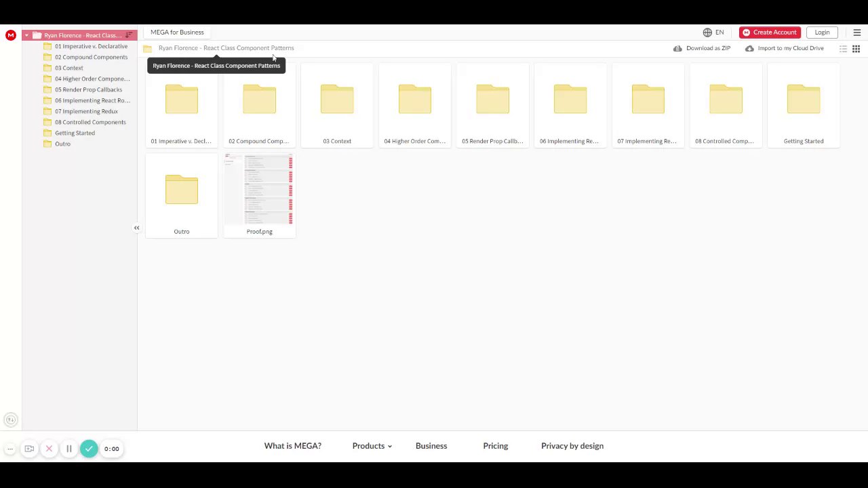Collapse the Ryan Florence root folder arrow
Viewport: 868px width, 488px height.
(26, 35)
